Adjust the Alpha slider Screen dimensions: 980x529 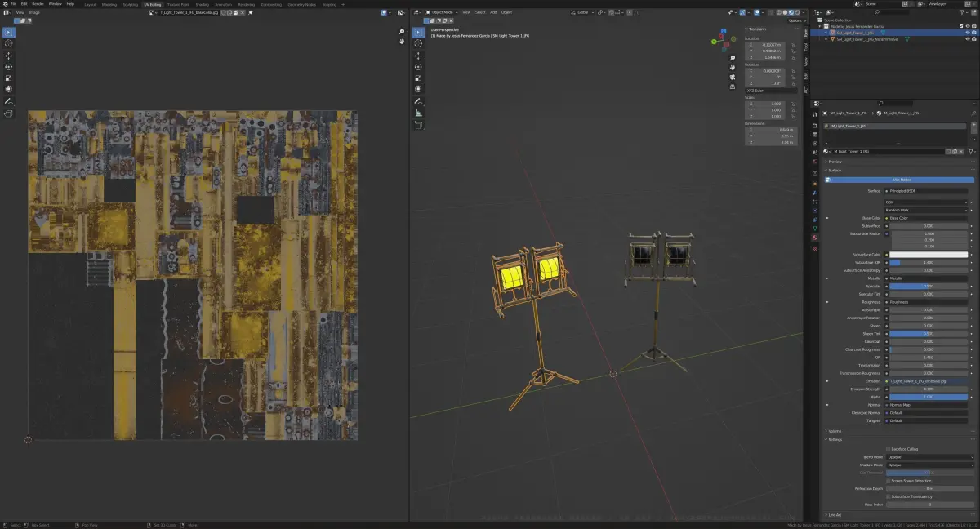(x=929, y=397)
